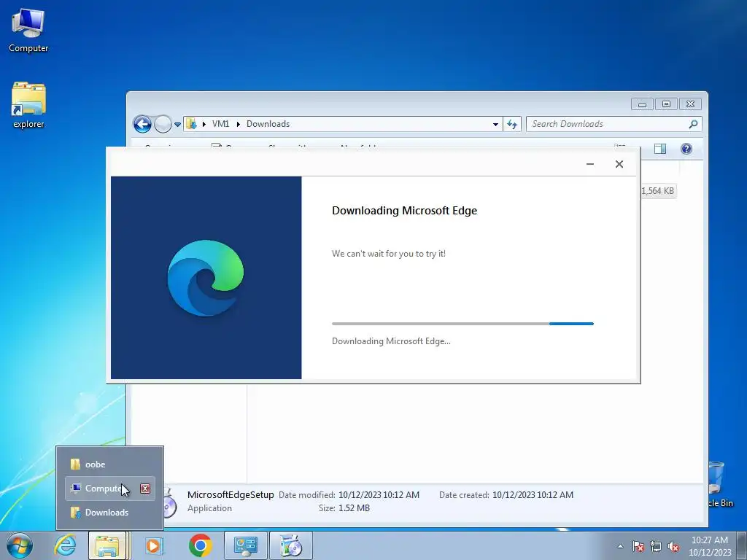Screen dimensions: 747x560
Task: Open the Control Panel taskbar item
Action: pos(245,545)
